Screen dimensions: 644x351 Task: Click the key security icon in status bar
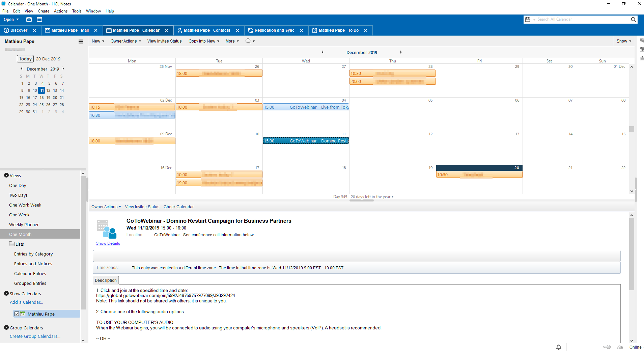pos(607,347)
